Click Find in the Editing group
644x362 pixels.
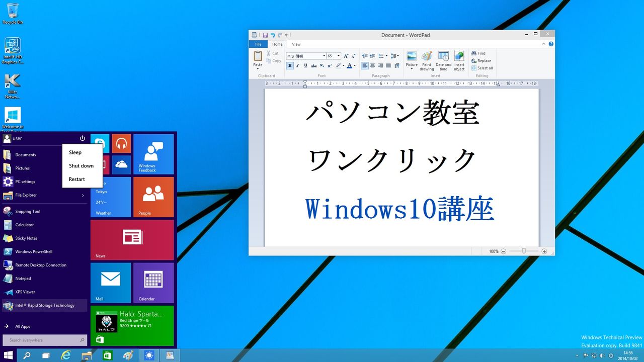pyautogui.click(x=478, y=53)
